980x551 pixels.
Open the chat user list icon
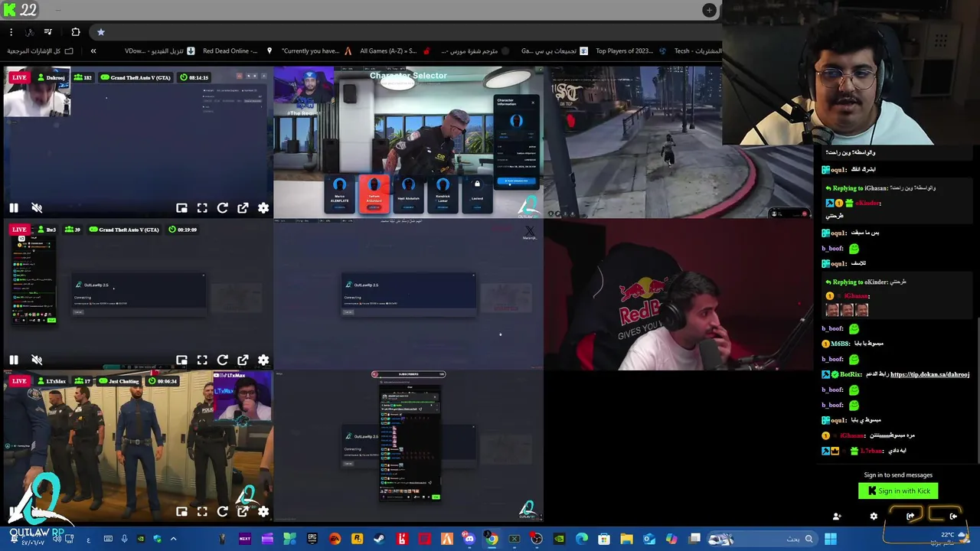coord(837,517)
